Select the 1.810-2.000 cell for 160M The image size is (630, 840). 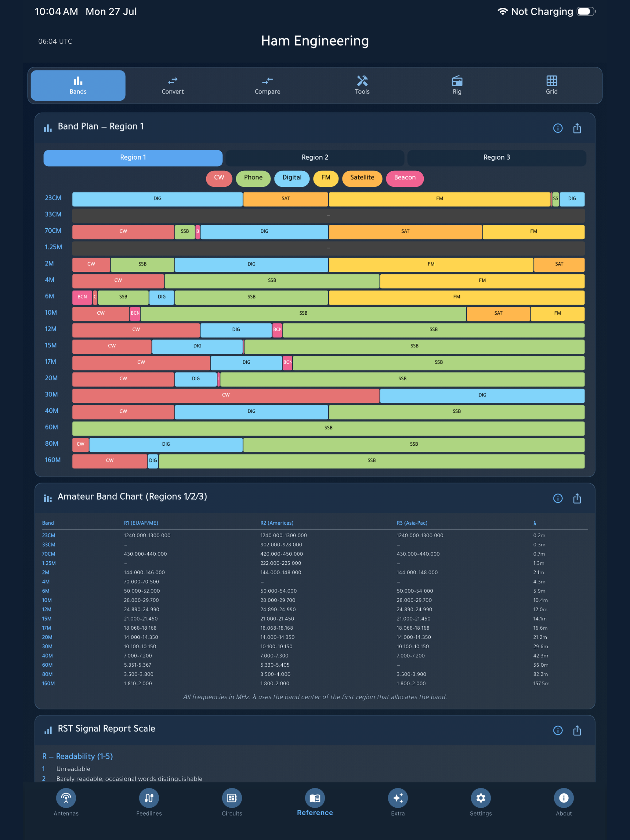click(x=138, y=683)
